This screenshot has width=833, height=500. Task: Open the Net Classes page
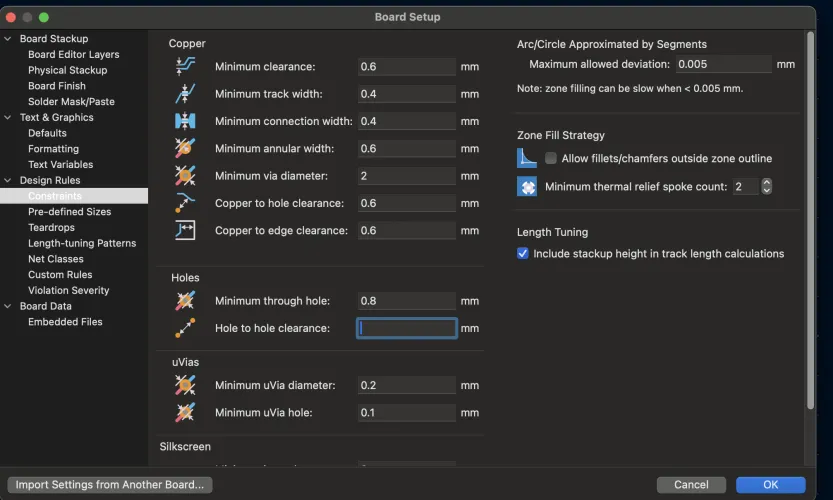(x=56, y=259)
